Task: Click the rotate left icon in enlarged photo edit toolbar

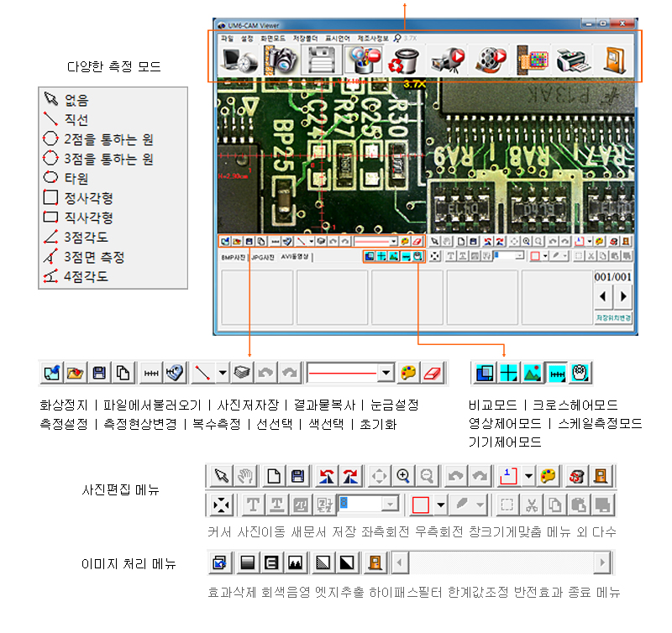Action: click(x=326, y=476)
